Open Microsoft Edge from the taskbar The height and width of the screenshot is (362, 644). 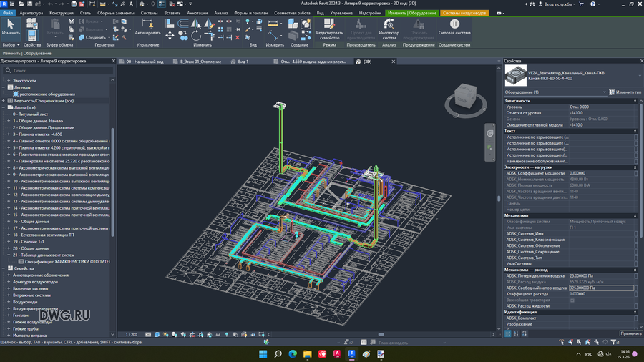click(293, 354)
